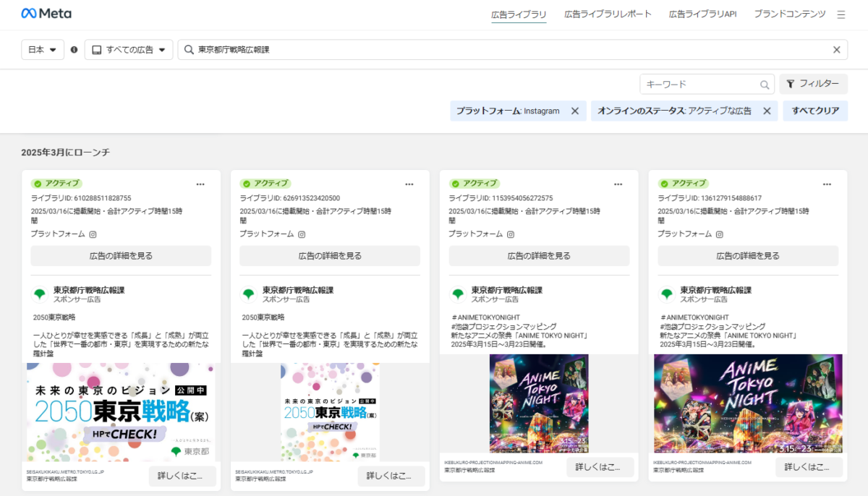Click advertiser avatar on ad 1153954056272575
The height and width of the screenshot is (496, 868).
[x=458, y=294]
